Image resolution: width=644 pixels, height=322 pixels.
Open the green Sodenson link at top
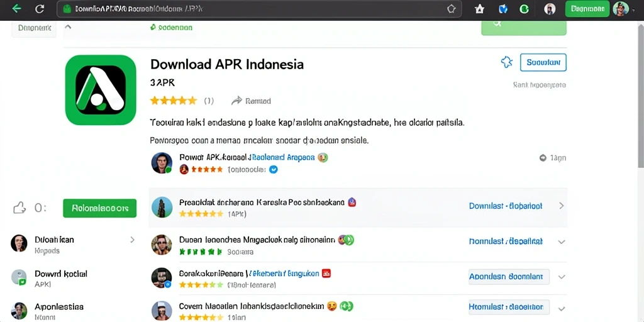point(171,28)
